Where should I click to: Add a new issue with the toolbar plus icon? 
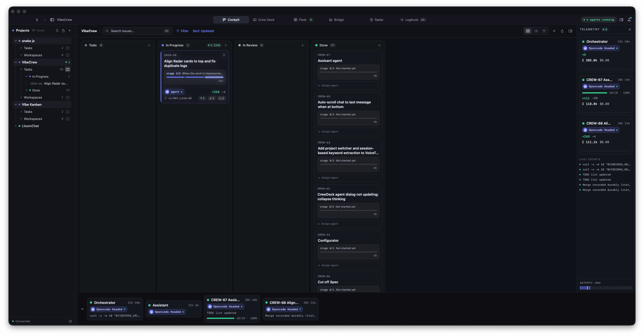(554, 31)
